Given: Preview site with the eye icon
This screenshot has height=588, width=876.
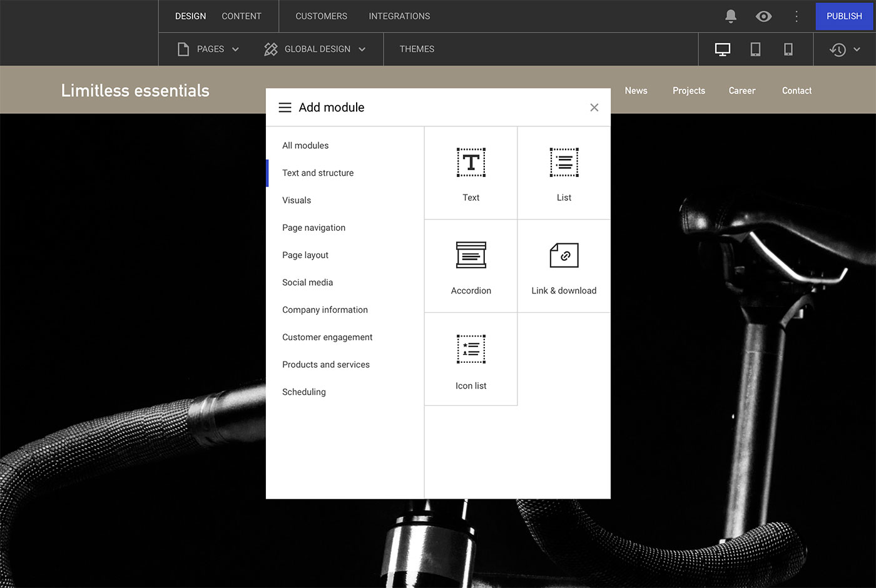Looking at the screenshot, I should point(763,16).
